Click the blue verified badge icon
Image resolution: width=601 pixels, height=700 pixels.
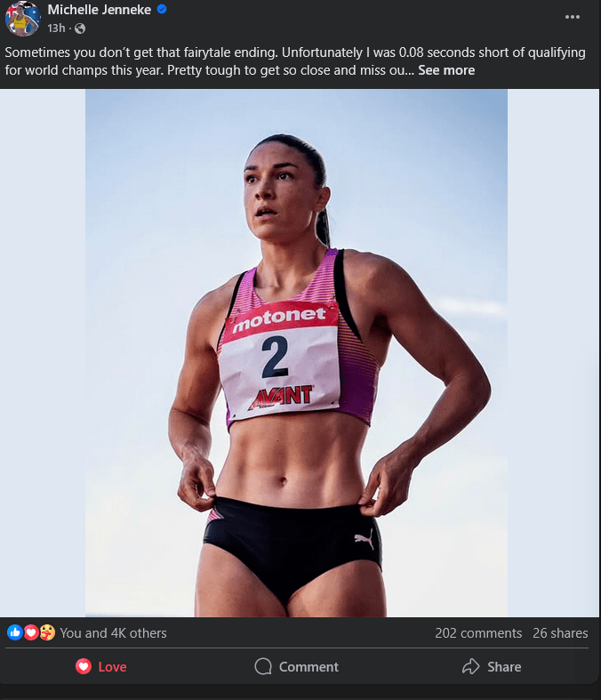pos(162,10)
